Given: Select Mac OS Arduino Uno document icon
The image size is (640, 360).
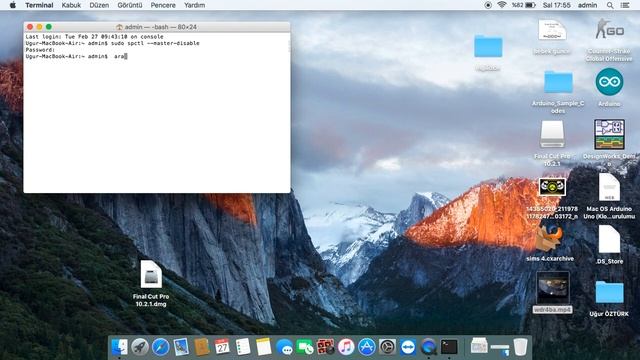Looking at the screenshot, I should pos(609,187).
